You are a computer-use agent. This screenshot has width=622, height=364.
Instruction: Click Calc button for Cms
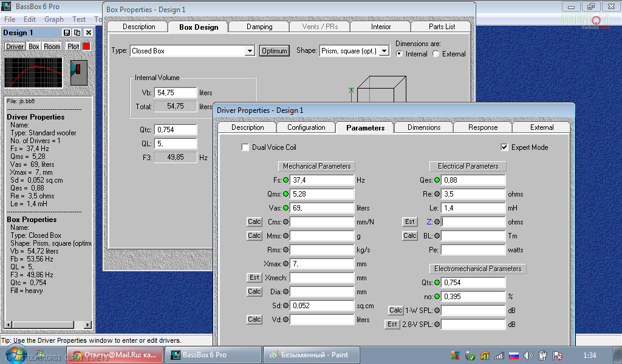coord(255,222)
